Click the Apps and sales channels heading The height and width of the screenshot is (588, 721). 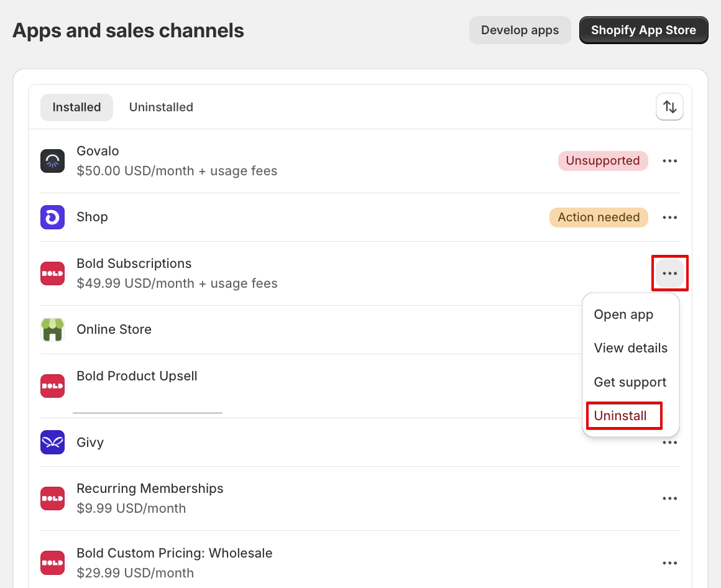[128, 31]
